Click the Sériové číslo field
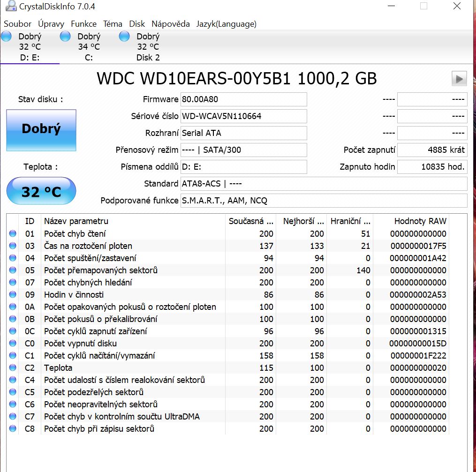The image size is (476, 472). point(243,116)
